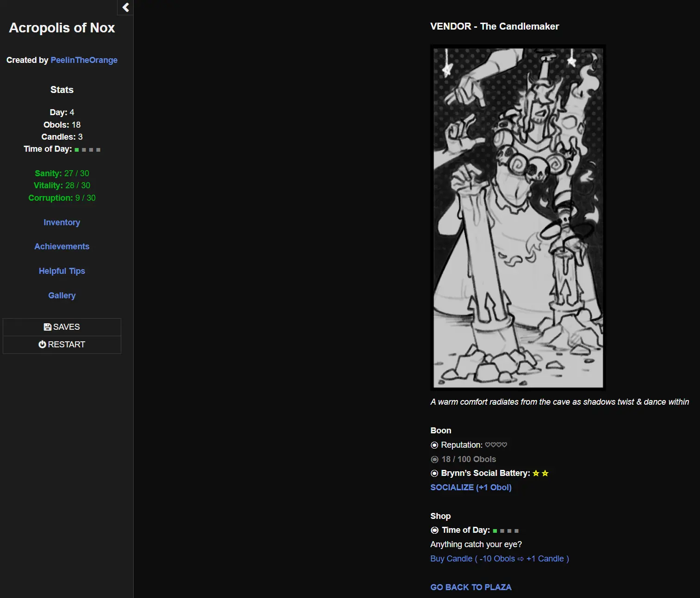The image size is (700, 598).
Task: Click the green Time of Day square in Shop
Action: (x=495, y=531)
